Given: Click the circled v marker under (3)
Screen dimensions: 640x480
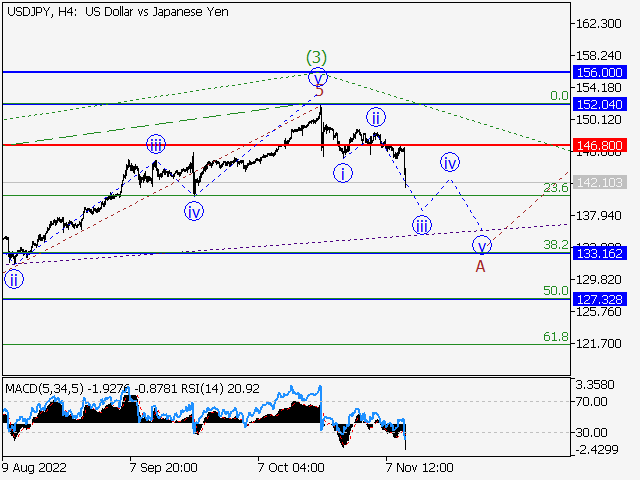Looking at the screenshot, I should 318,78.
